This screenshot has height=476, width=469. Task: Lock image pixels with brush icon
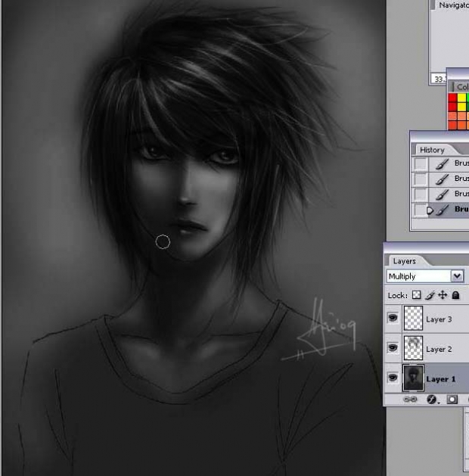pyautogui.click(x=430, y=295)
